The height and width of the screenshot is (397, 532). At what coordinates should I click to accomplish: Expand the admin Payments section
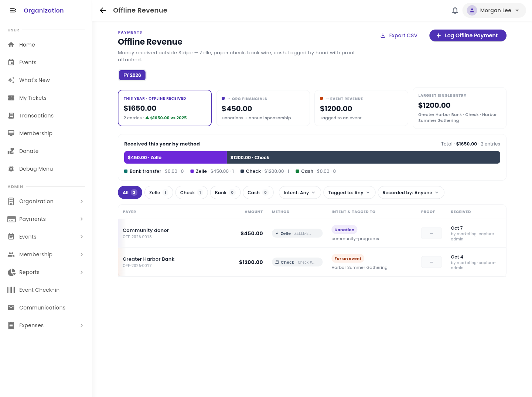pyautogui.click(x=82, y=219)
